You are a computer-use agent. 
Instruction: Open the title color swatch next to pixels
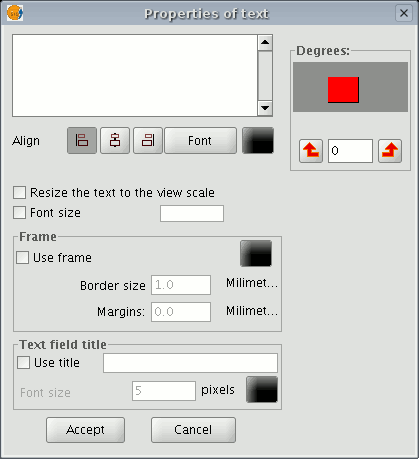262,390
